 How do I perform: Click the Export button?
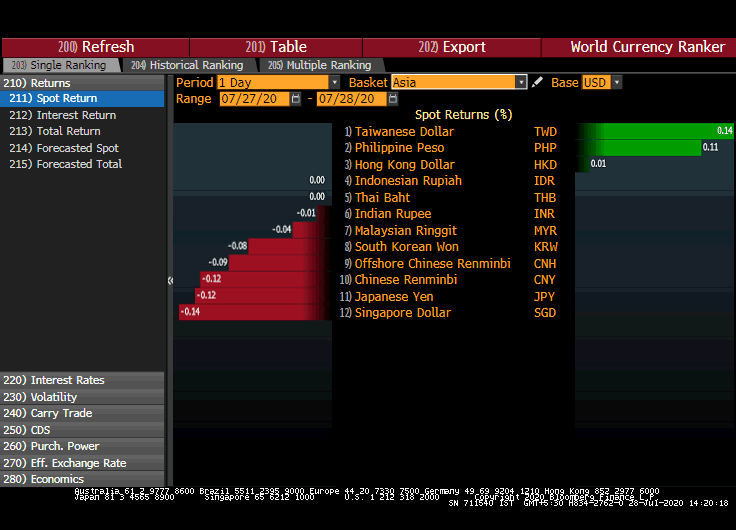452,47
